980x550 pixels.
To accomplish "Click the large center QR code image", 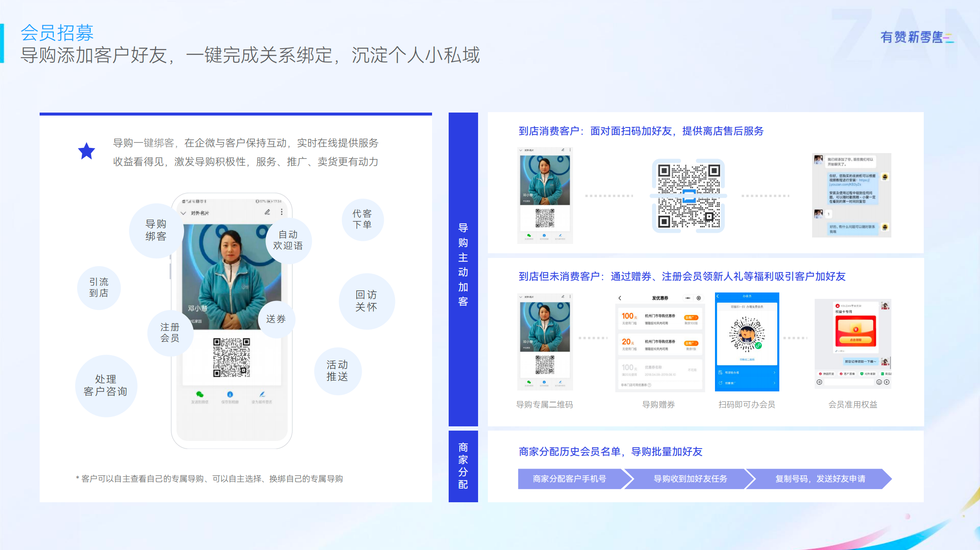I will 688,196.
